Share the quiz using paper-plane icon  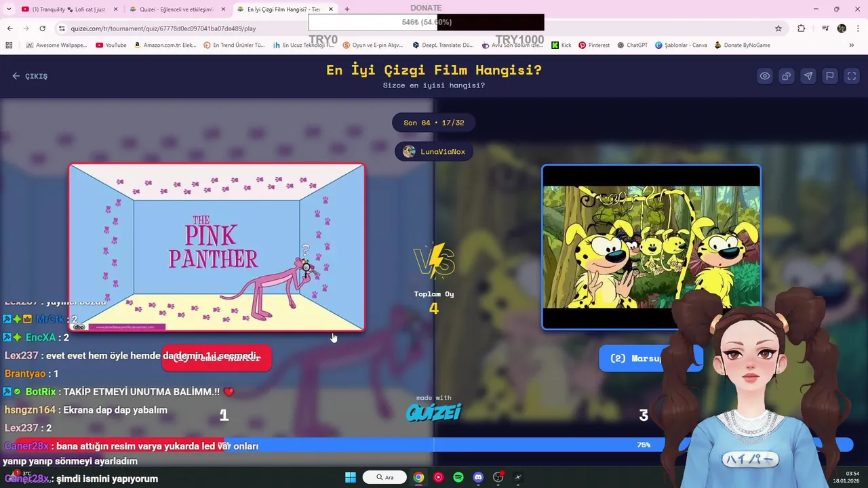(808, 76)
